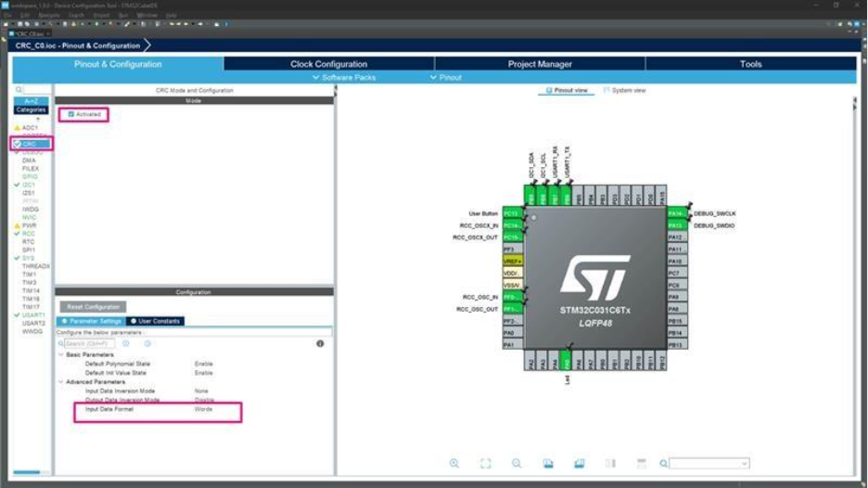The image size is (868, 488).
Task: Click the peripheral search box in sidebar
Action: tap(36, 90)
